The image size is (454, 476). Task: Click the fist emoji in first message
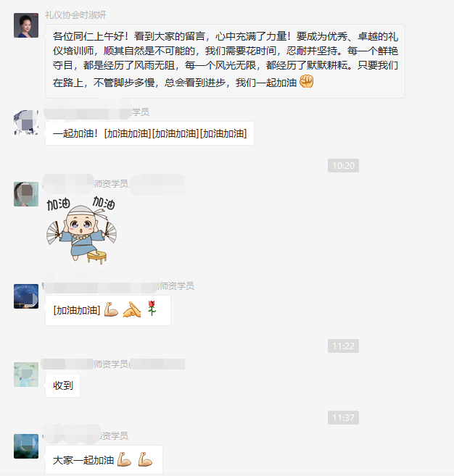[x=306, y=82]
